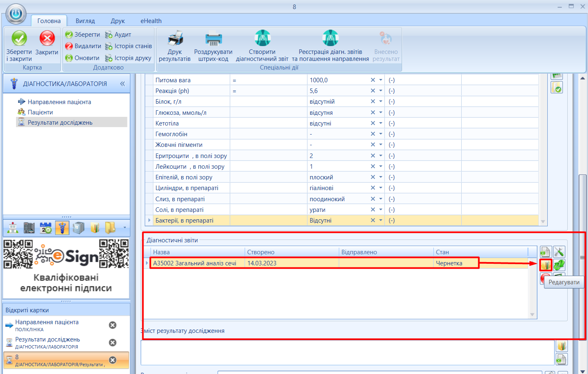The width and height of the screenshot is (588, 374).
Task: Click the diagnostic reports list scroll-down arrow
Action: 532,315
